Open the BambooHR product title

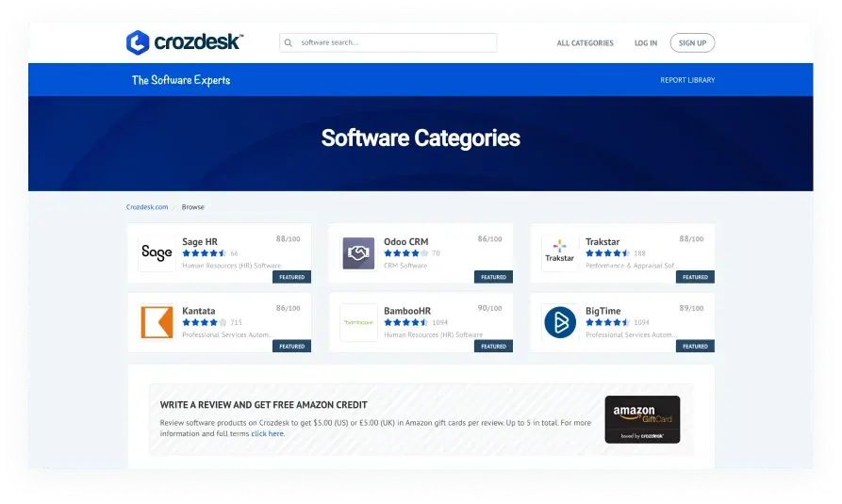pos(407,311)
